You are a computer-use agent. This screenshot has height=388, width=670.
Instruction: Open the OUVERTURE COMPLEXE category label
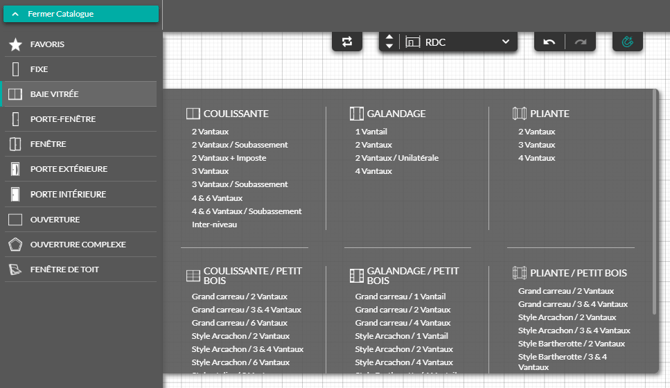coord(78,244)
